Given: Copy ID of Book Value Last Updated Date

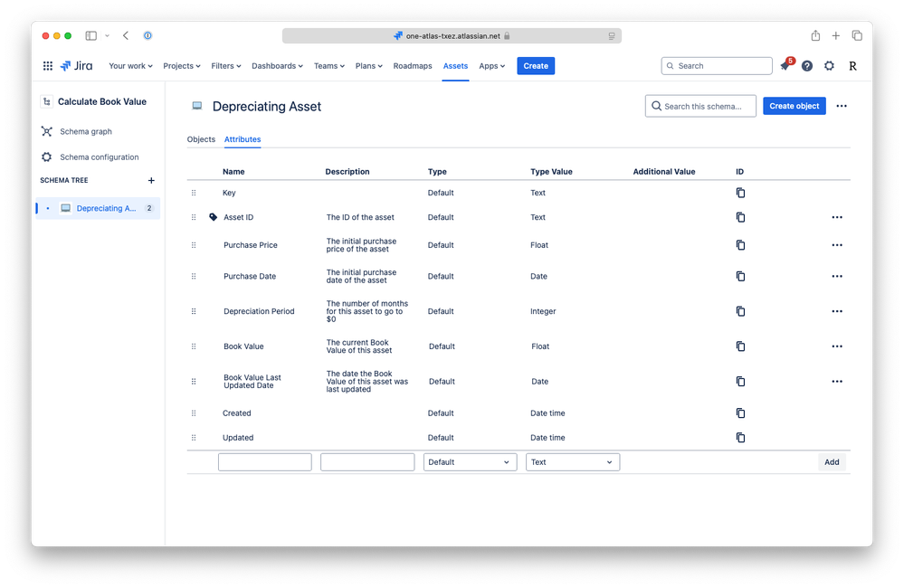Looking at the screenshot, I should (x=741, y=382).
